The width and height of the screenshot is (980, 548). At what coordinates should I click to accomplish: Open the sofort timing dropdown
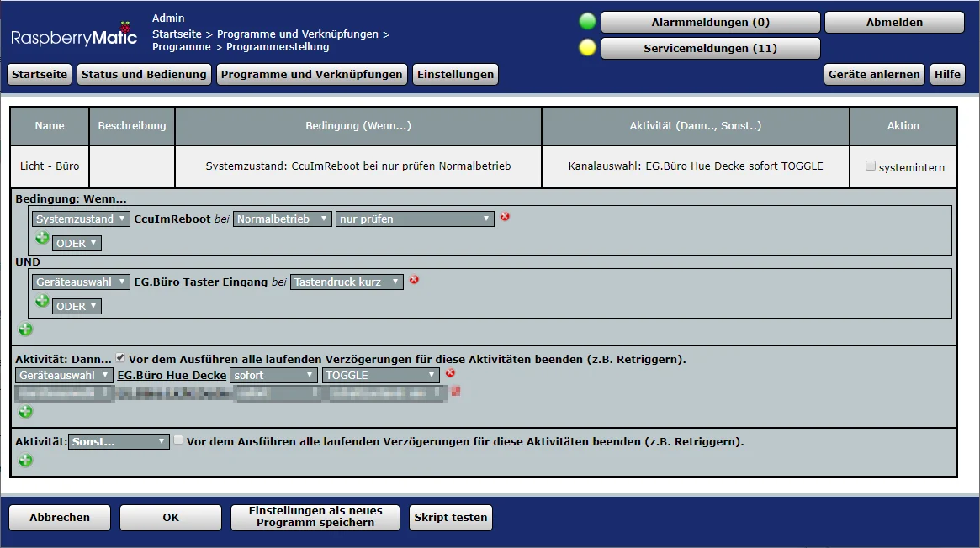(x=273, y=375)
